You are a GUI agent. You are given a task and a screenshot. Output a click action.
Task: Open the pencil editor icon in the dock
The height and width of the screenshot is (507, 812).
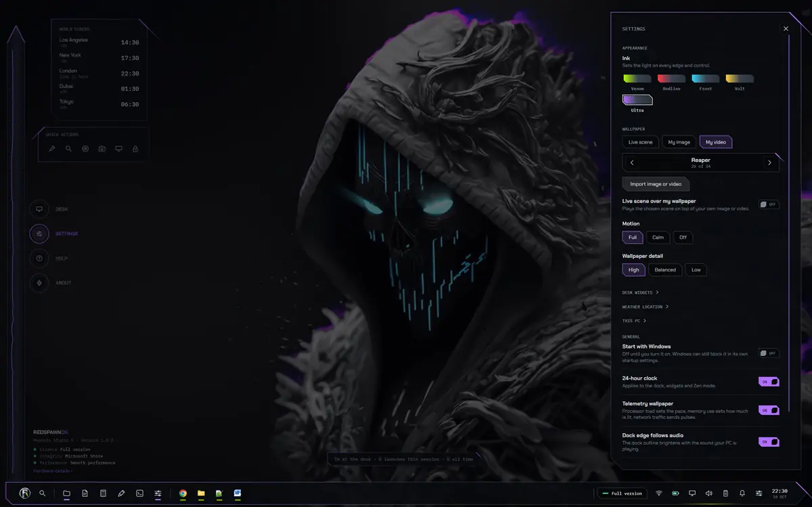tap(121, 493)
